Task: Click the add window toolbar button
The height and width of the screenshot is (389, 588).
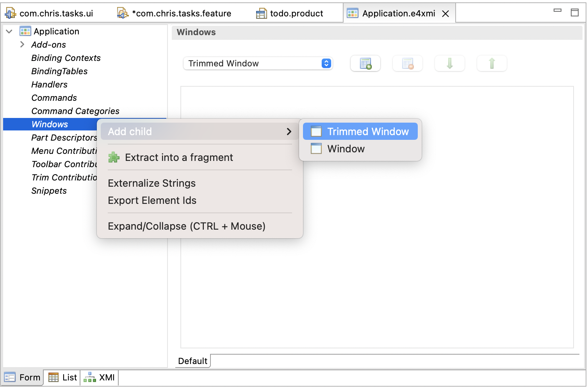Action: click(x=365, y=64)
